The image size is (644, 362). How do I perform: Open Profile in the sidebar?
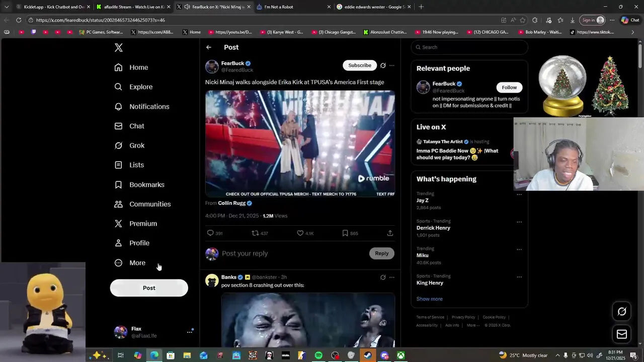coord(132,243)
